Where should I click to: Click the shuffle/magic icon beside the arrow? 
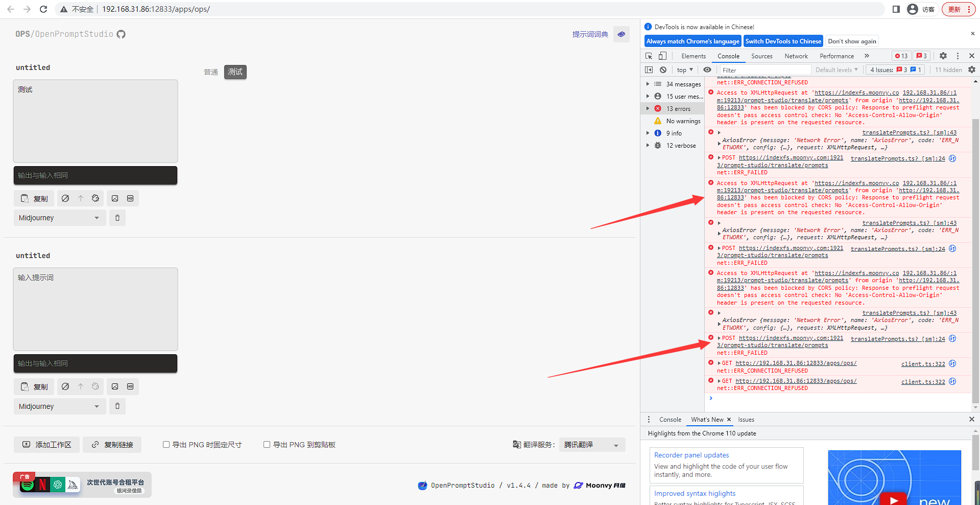95,198
